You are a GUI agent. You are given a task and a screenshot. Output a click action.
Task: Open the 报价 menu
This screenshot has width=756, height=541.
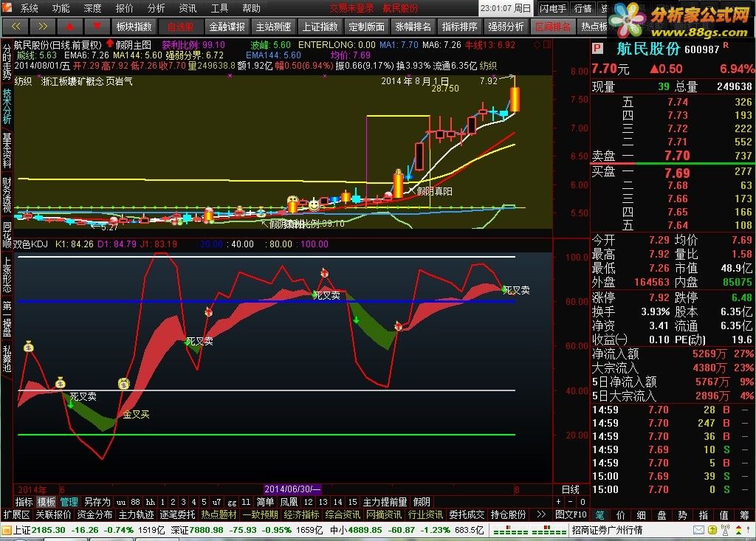point(124,8)
